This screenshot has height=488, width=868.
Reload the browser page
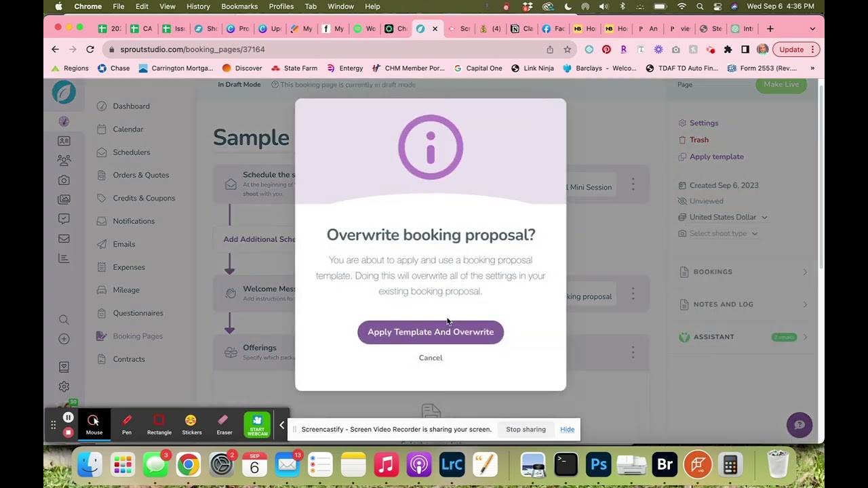point(90,49)
